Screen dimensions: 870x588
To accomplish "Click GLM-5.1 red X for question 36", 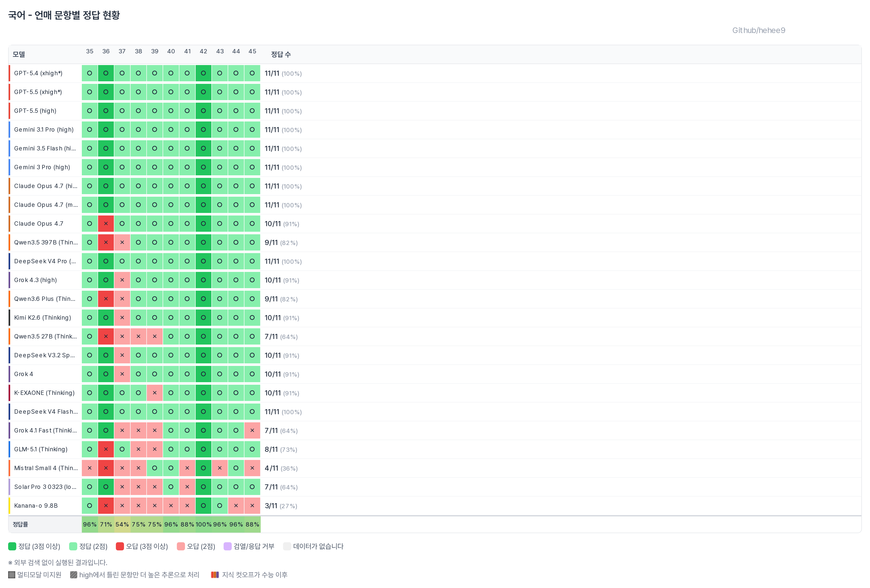I will (106, 449).
